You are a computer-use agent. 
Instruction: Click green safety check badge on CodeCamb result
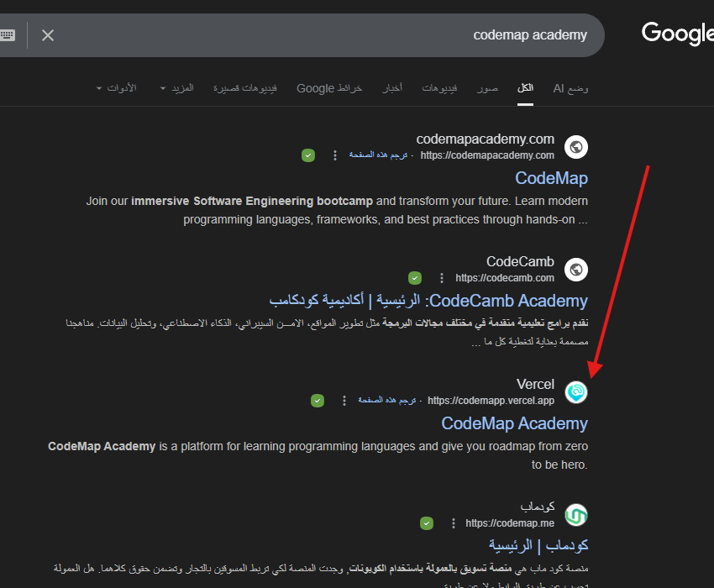[x=415, y=278]
